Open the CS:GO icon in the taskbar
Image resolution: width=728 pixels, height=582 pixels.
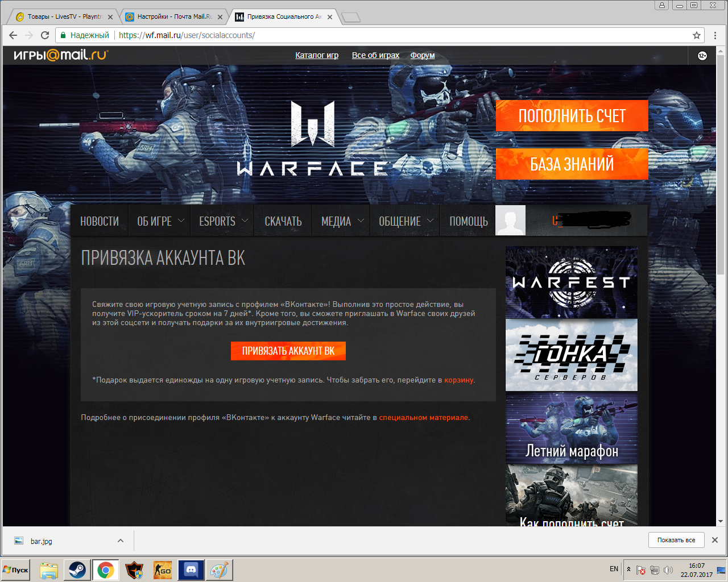tap(163, 570)
